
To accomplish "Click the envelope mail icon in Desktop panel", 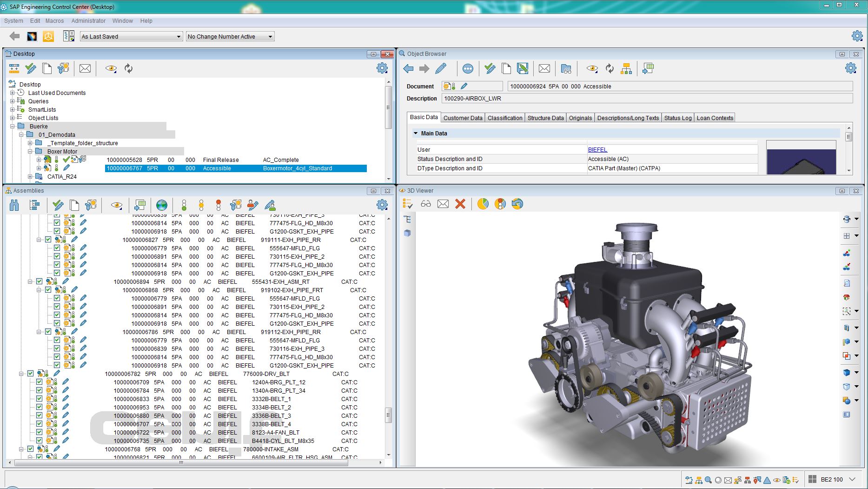I will (x=85, y=69).
